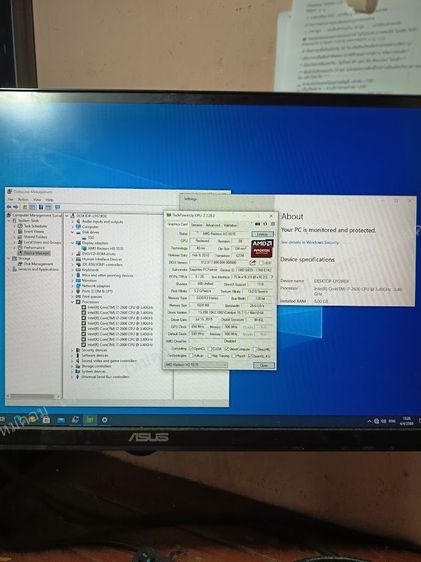Open the File menu in Computer Management
Image resolution: width=421 pixels, height=562 pixels.
tap(11, 200)
